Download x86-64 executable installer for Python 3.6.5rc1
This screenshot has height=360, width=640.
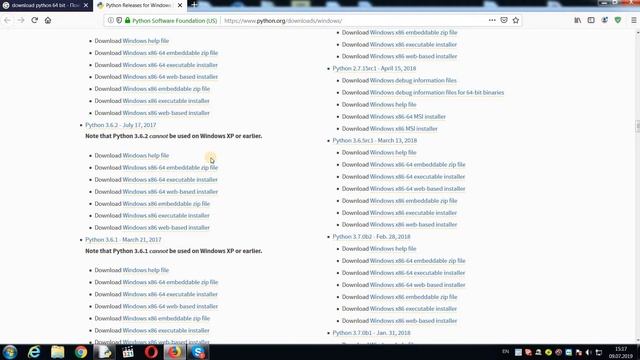click(418, 177)
